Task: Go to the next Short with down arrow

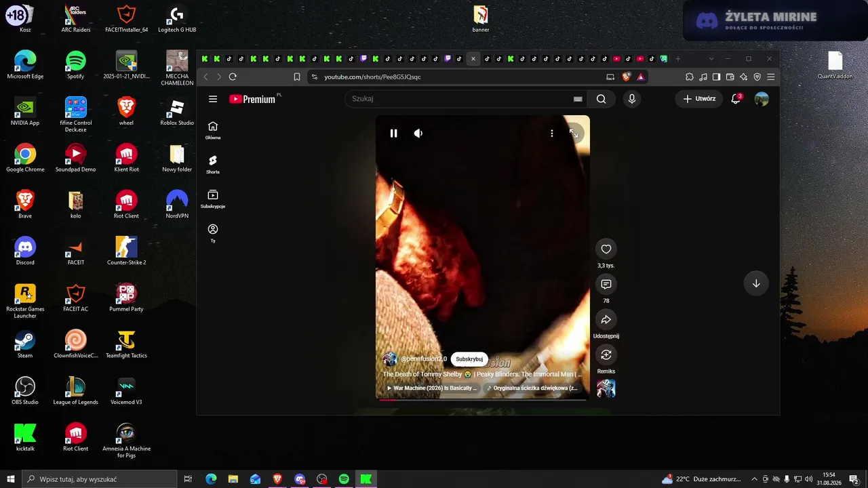Action: point(756,283)
